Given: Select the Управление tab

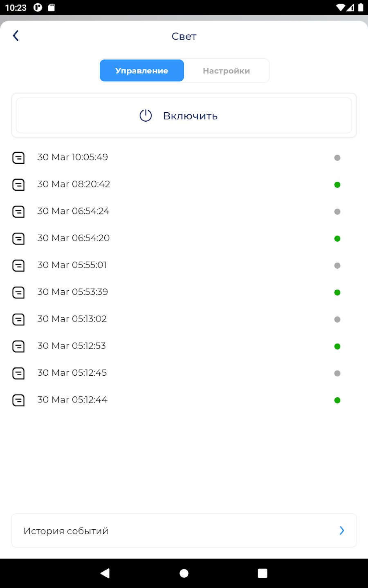Looking at the screenshot, I should (142, 71).
